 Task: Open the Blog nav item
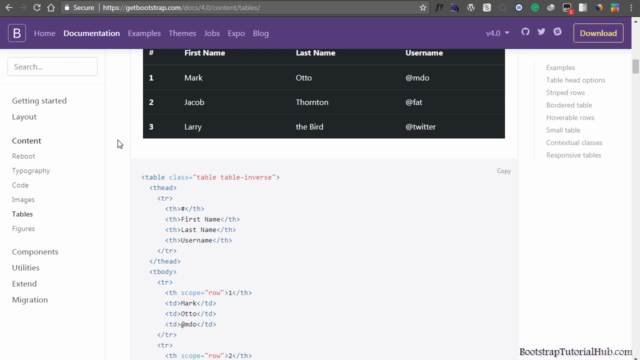click(261, 33)
